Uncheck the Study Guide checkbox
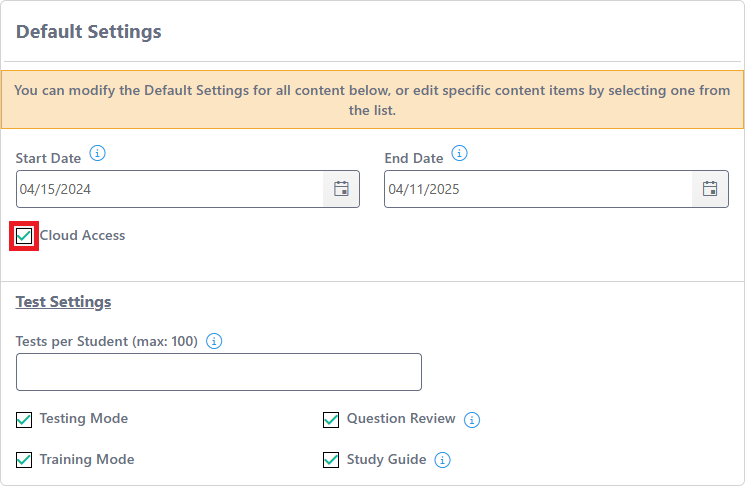The height and width of the screenshot is (486, 745). pos(331,460)
